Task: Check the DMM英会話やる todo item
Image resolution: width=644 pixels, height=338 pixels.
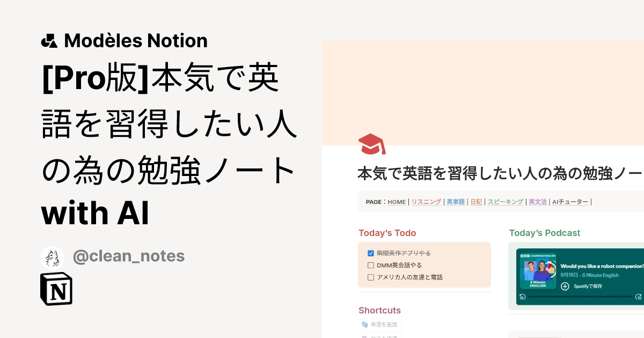Action: coord(370,265)
